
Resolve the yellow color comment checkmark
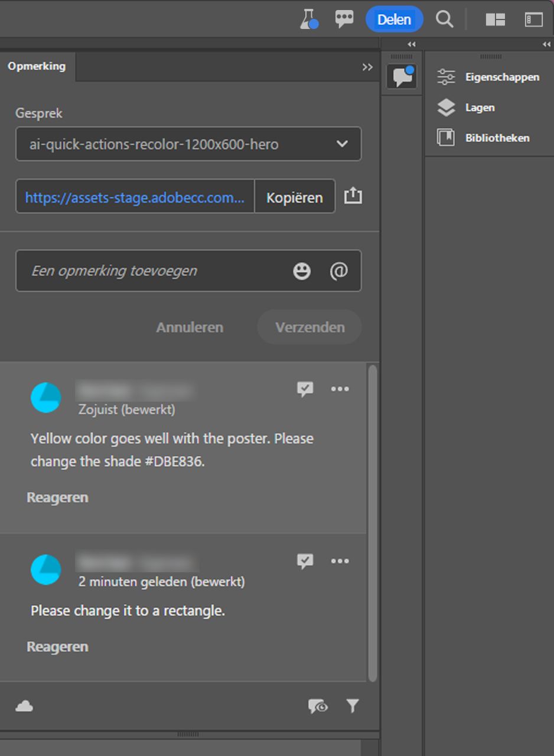(x=305, y=389)
